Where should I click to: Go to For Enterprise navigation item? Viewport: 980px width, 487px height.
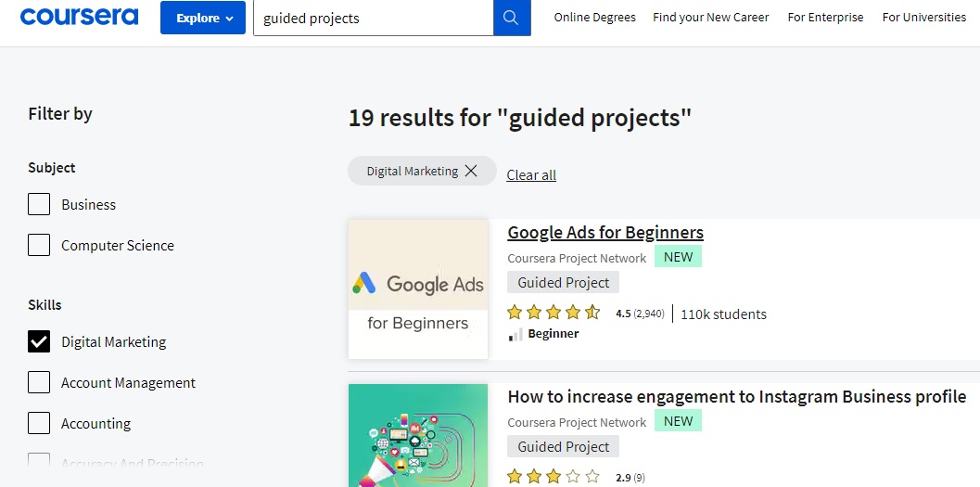825,18
